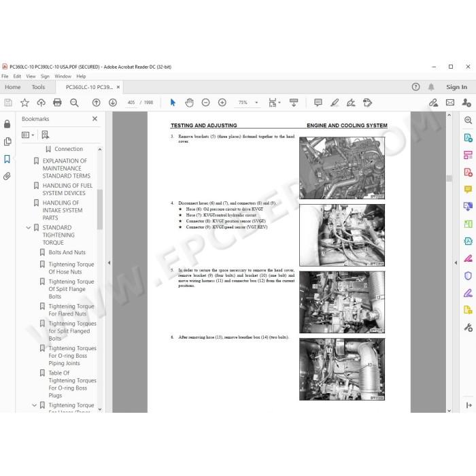Screen dimensions: 476x476
Task: Click the current page number field
Action: coord(131,103)
